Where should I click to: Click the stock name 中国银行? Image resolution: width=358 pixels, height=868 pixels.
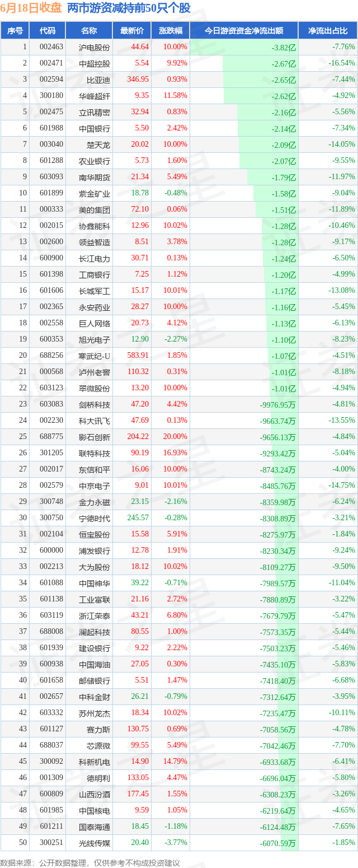tap(95, 128)
